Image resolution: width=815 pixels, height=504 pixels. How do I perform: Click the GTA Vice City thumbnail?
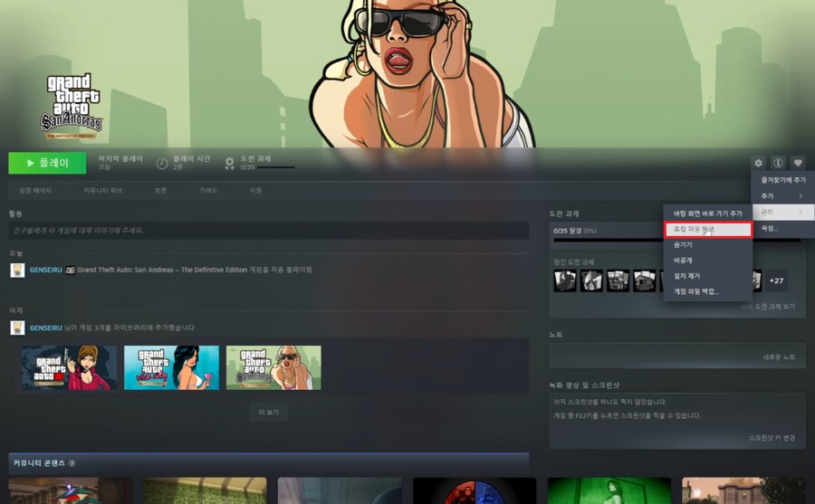(x=171, y=367)
